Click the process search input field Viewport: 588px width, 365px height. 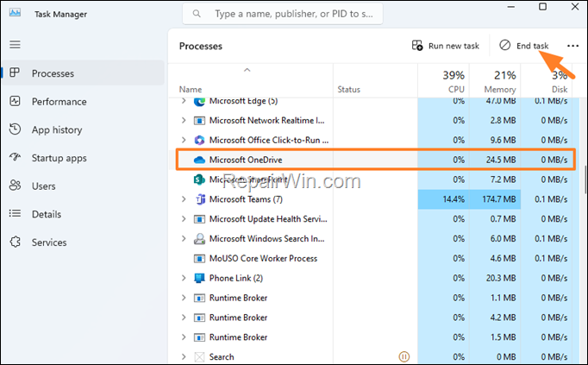[283, 14]
